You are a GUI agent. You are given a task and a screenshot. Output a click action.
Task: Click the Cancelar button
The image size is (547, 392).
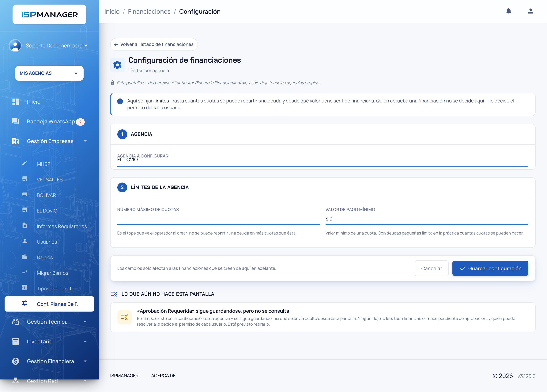[432, 268]
